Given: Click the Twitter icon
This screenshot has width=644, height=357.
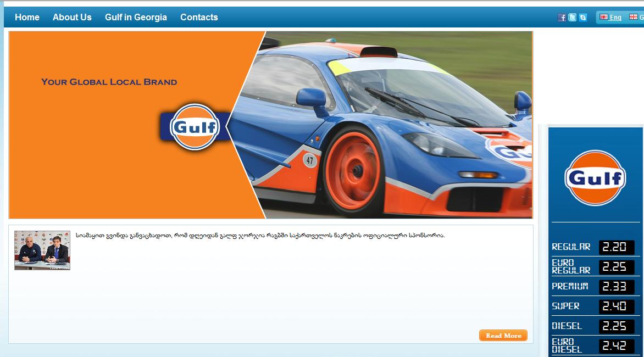Looking at the screenshot, I should [572, 17].
